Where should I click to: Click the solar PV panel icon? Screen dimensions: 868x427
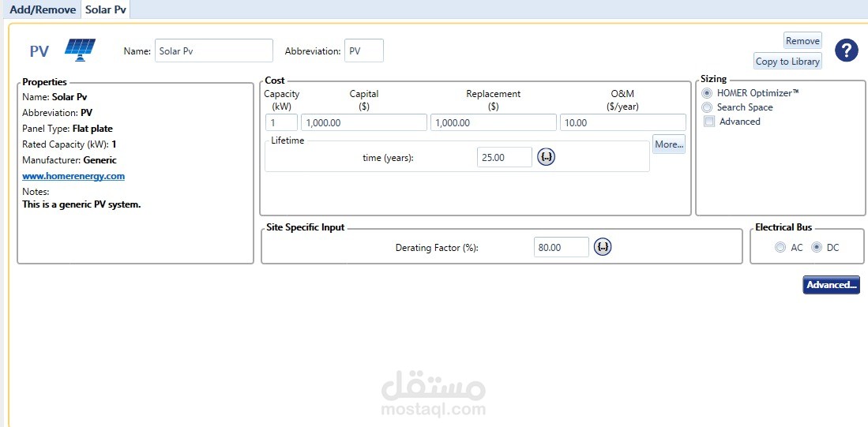[80, 50]
